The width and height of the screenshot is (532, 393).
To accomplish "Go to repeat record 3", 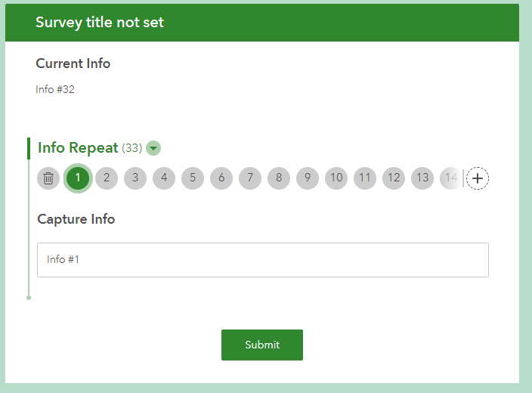I will point(135,178).
